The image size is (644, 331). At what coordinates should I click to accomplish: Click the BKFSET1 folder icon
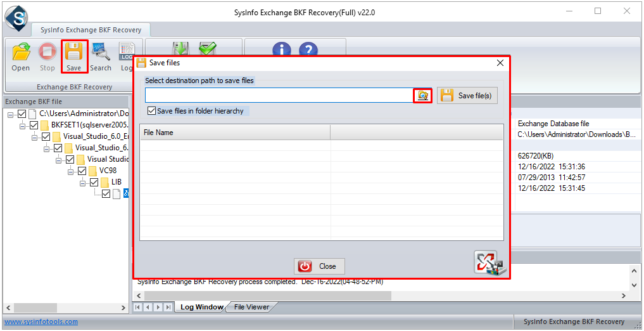(x=45, y=125)
